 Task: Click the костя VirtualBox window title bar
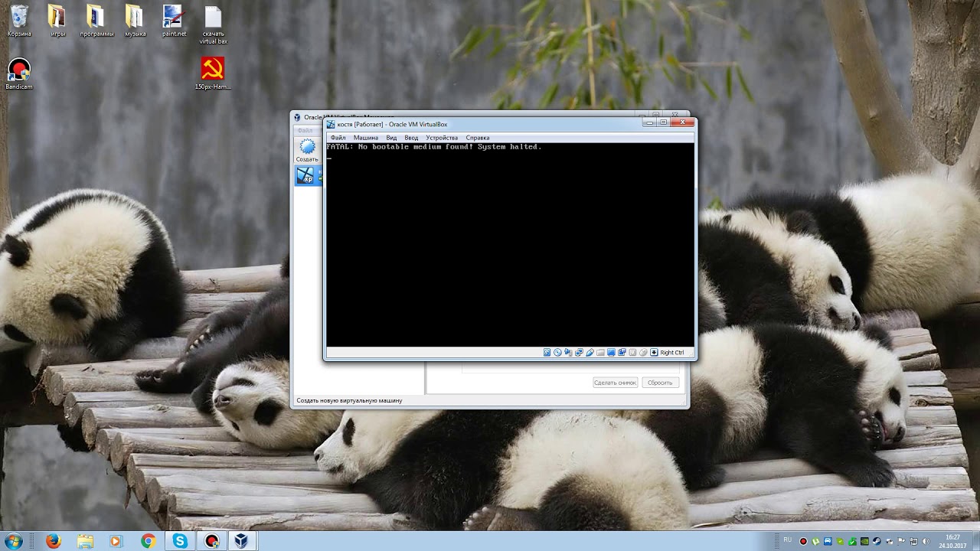(x=482, y=124)
